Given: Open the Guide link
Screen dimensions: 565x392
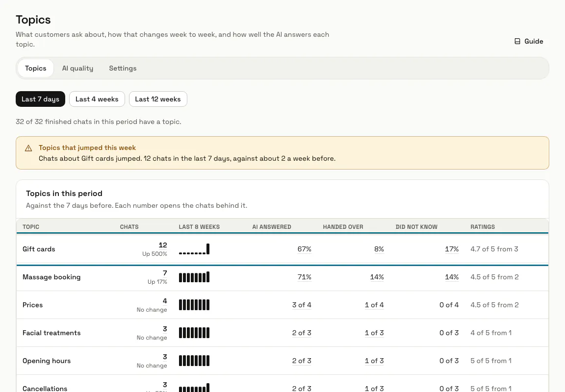Looking at the screenshot, I should coord(529,41).
